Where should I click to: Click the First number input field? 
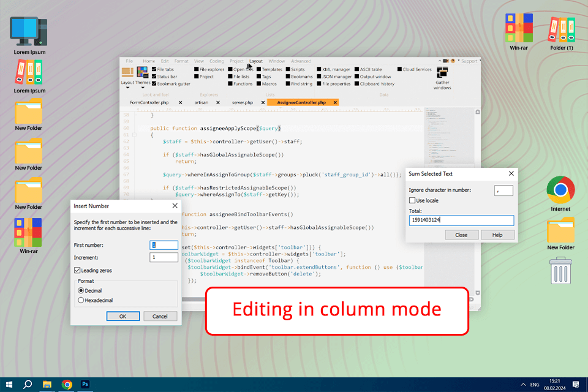pos(164,245)
